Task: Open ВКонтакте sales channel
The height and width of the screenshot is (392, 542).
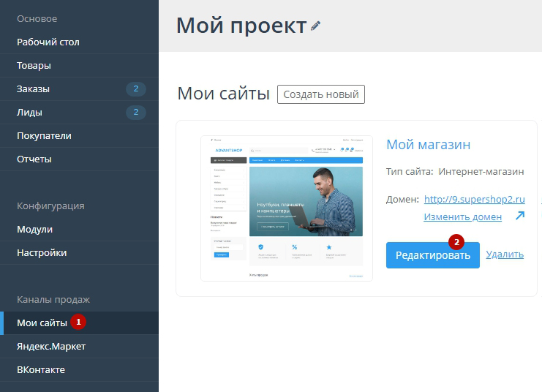Action: tap(41, 369)
